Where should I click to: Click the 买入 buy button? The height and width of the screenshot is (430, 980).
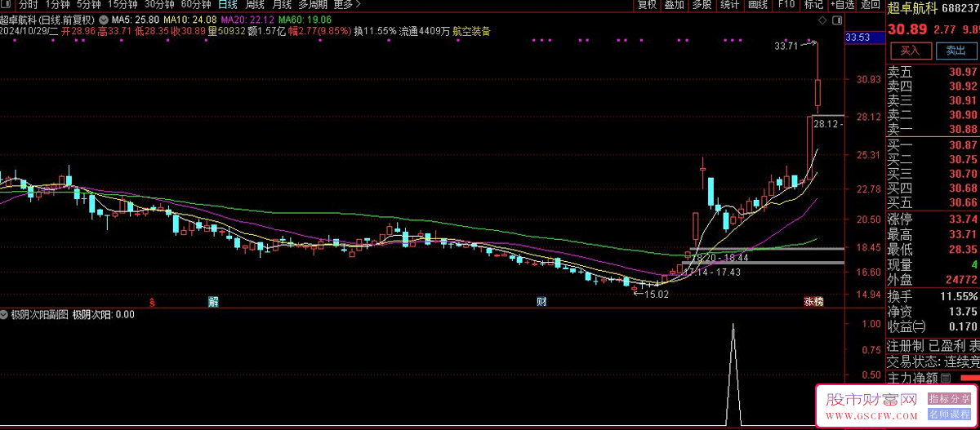pos(910,51)
